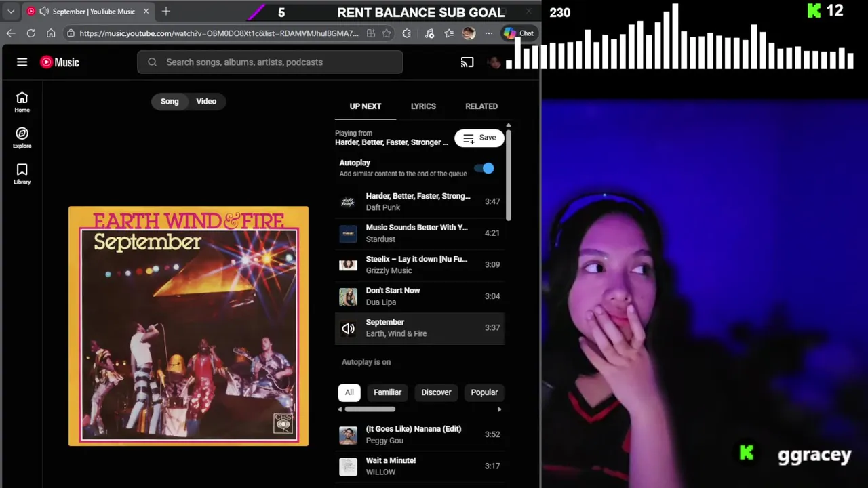Open the account avatar menu in YouTube Music

click(x=494, y=62)
